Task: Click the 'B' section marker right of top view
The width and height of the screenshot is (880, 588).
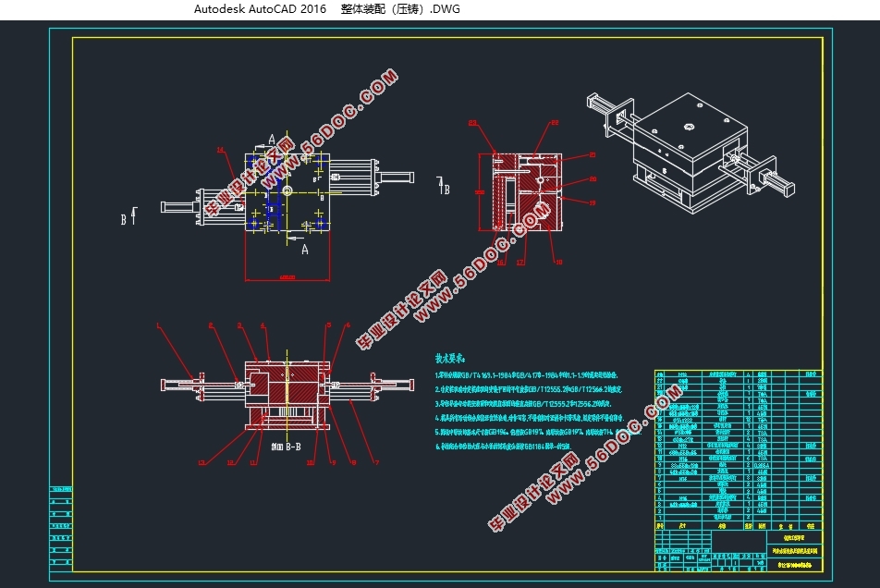Action: click(446, 189)
